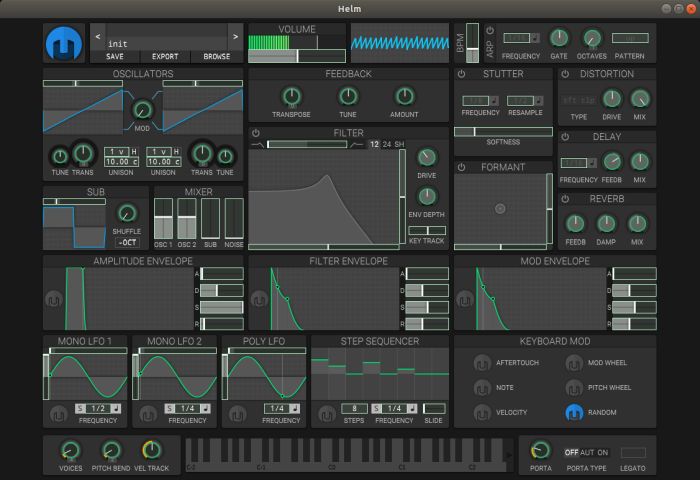Click the Filter DRIVE knob
The width and height of the screenshot is (700, 480).
tap(427, 157)
